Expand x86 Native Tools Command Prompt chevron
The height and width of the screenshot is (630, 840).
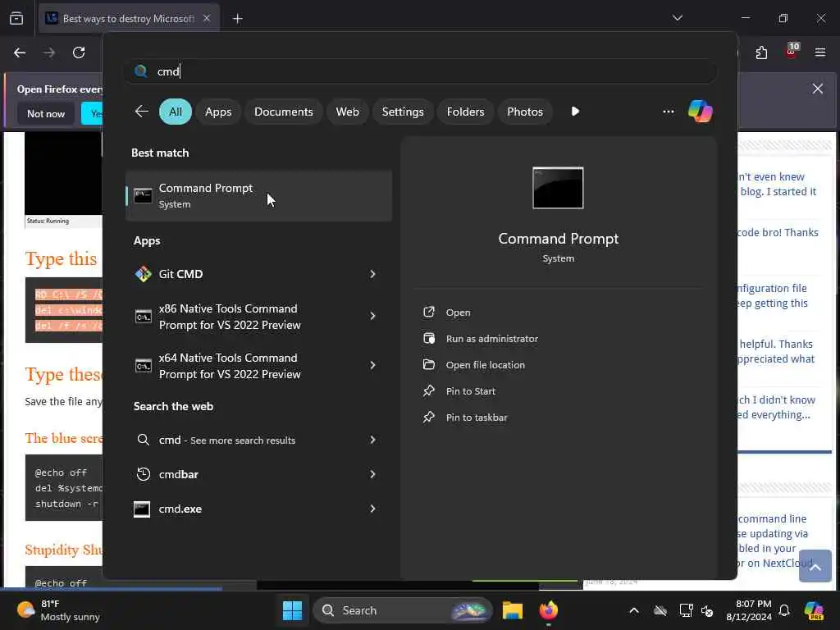pos(372,316)
